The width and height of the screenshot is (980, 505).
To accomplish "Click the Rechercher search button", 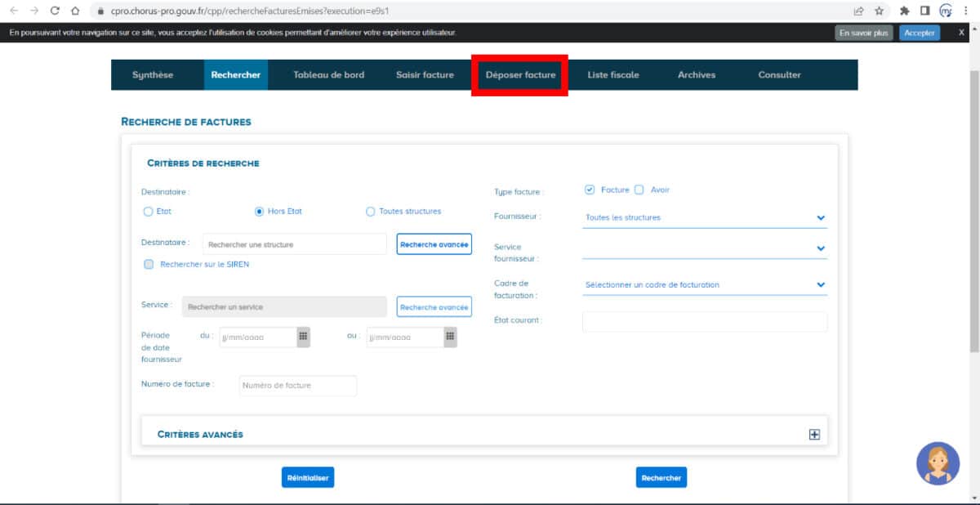I will (x=661, y=477).
